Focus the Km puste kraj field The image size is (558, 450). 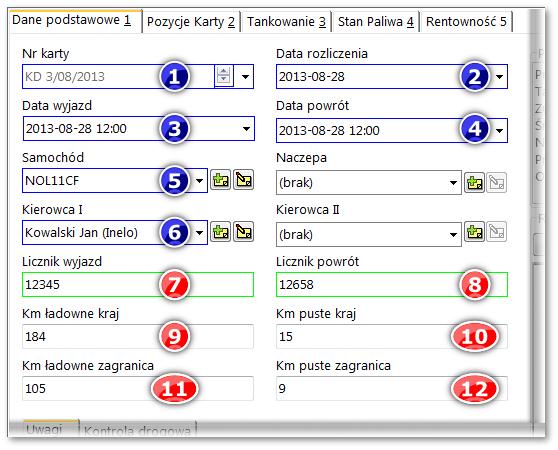coord(392,337)
